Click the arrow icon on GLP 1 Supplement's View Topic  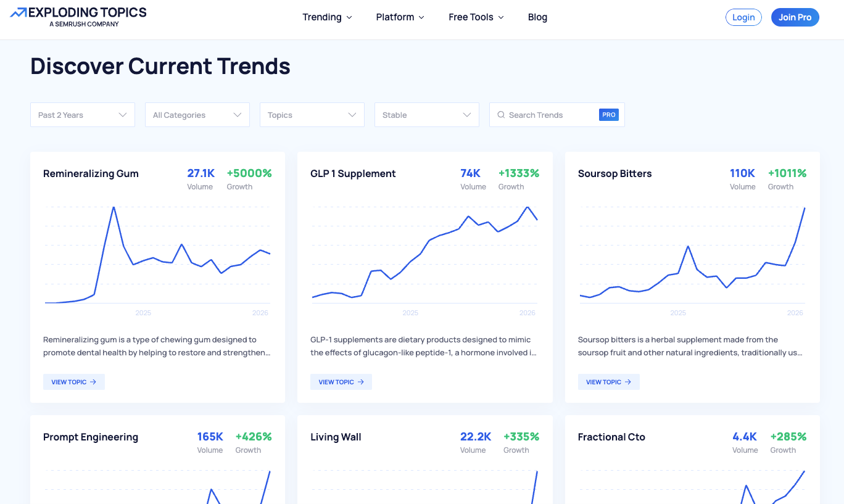click(361, 382)
